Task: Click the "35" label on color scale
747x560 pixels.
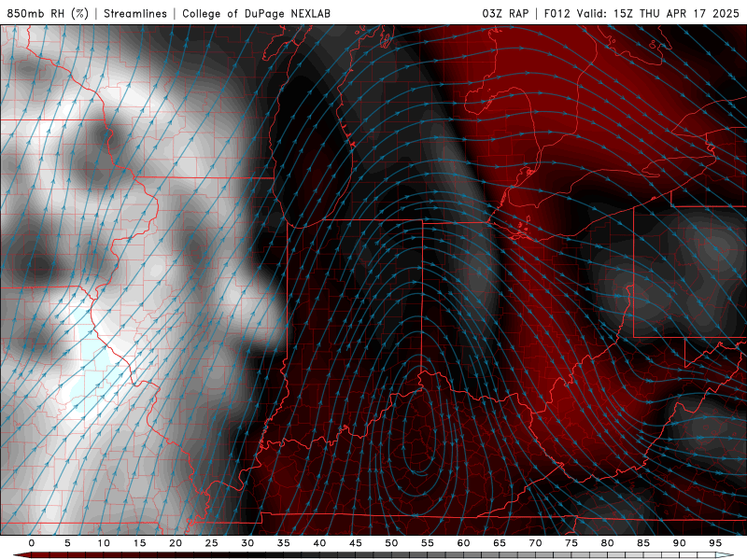Action: point(284,543)
